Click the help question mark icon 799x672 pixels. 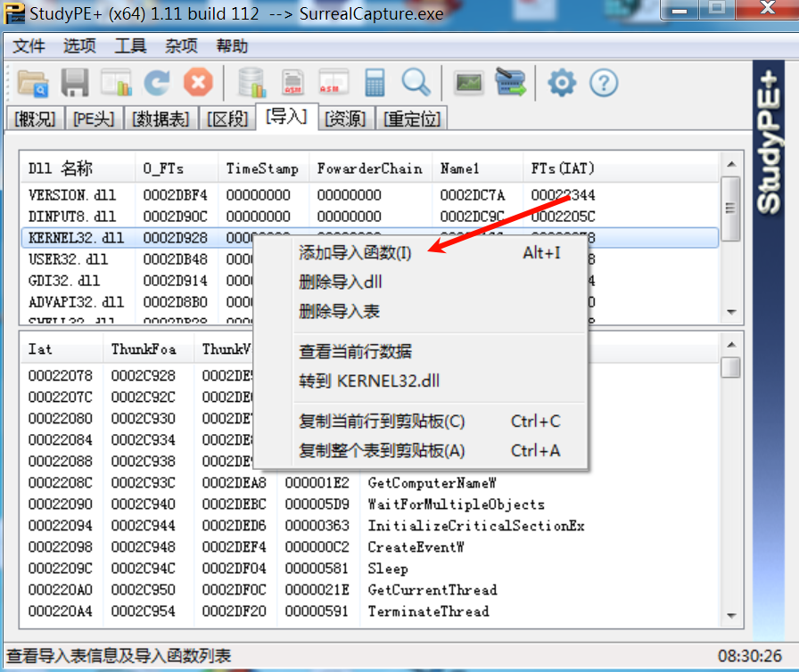(604, 83)
